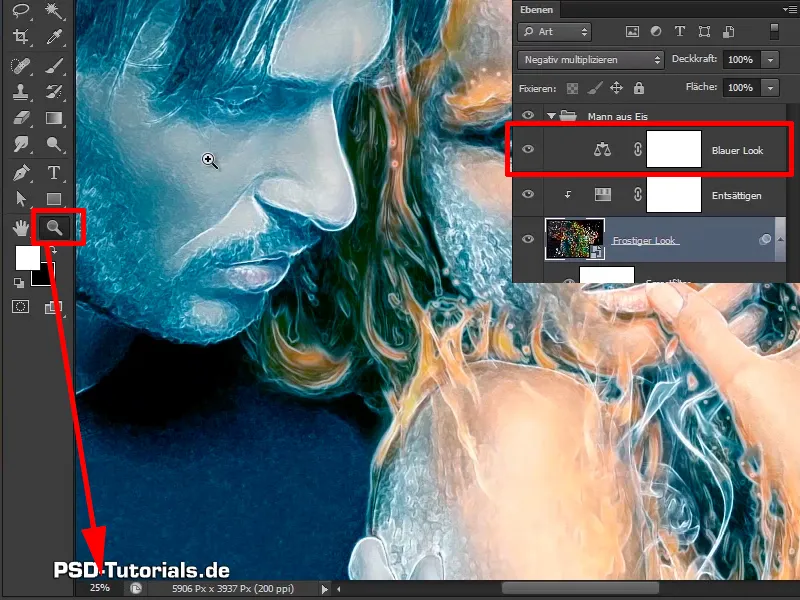The image size is (800, 600).
Task: Select the Mann aus Eis group name
Action: 617,116
